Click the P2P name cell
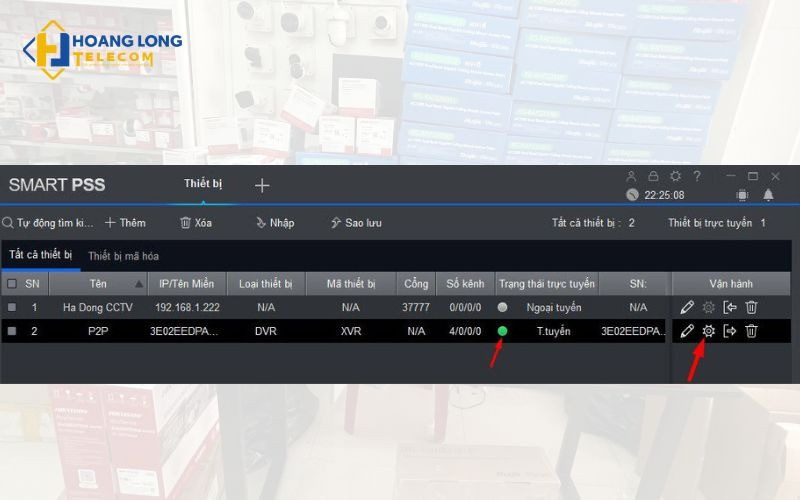 [x=98, y=331]
